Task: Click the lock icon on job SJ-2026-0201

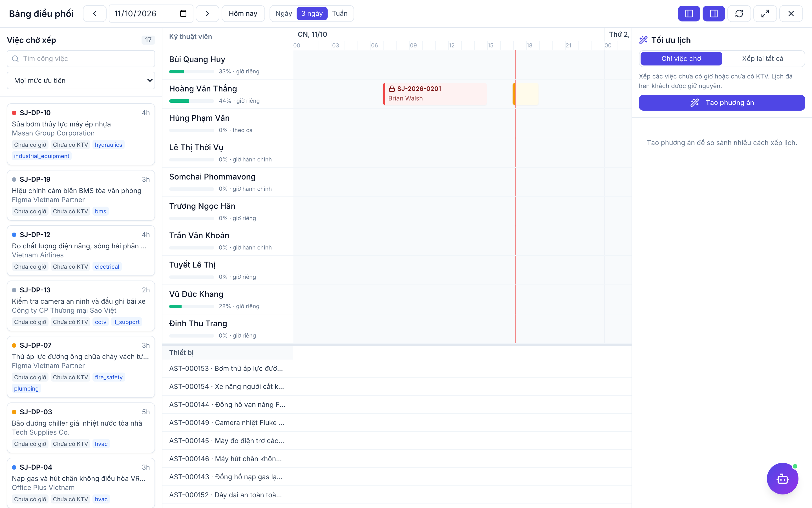Action: (x=392, y=89)
